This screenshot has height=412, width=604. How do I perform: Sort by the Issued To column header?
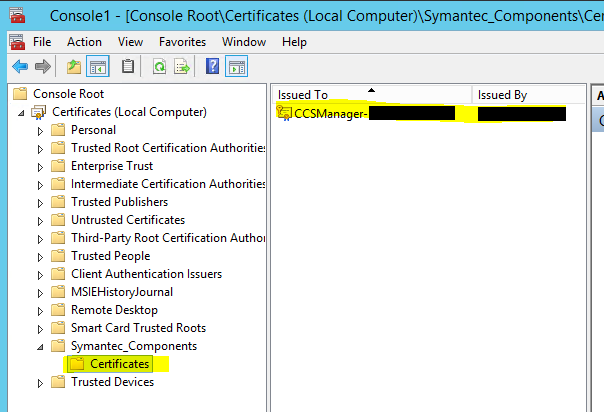370,95
